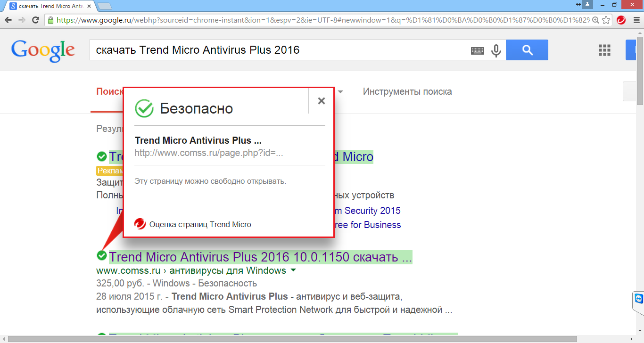Reload the page with the refresh icon

[34, 20]
